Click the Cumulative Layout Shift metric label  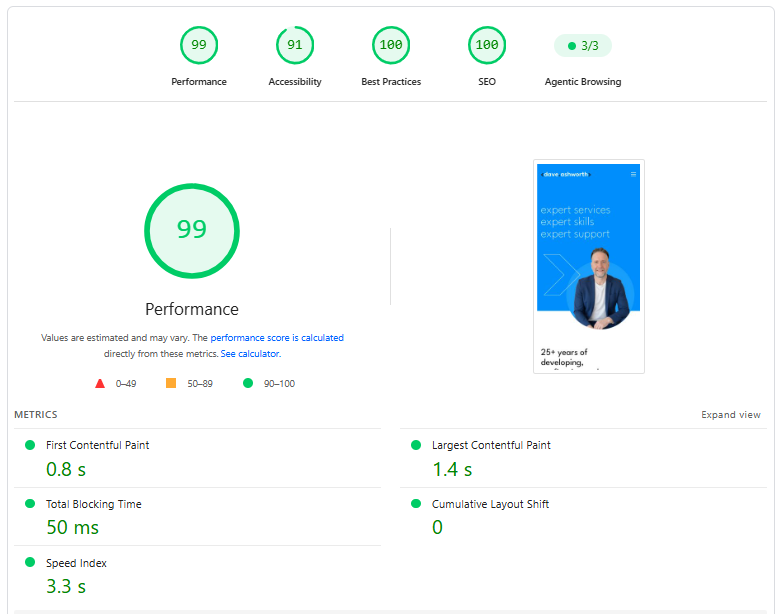click(490, 504)
